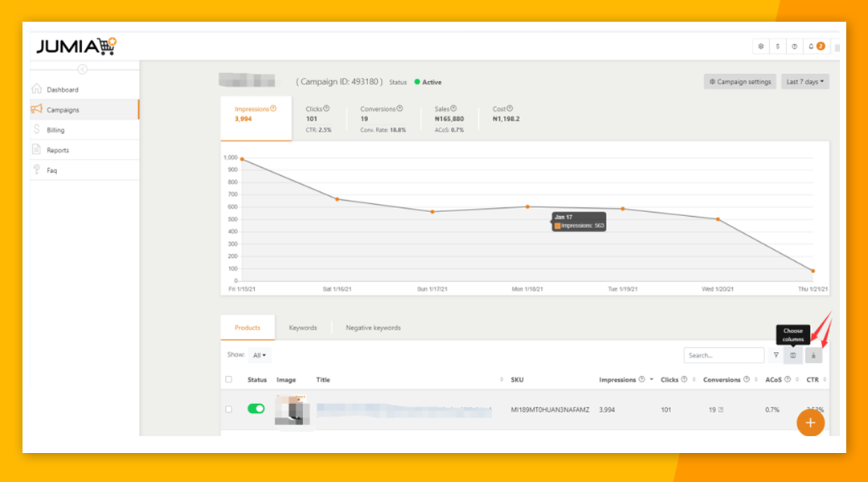
Task: Click the gear icon in top header
Action: pyautogui.click(x=761, y=47)
